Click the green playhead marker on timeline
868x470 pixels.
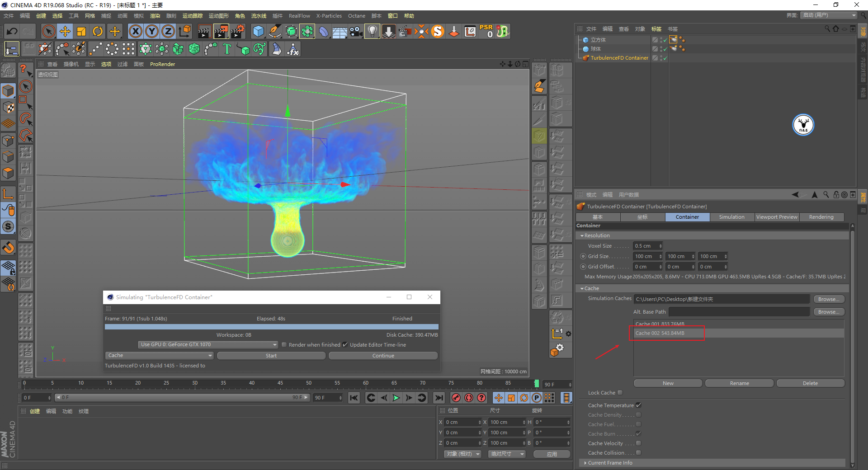pyautogui.click(x=537, y=384)
